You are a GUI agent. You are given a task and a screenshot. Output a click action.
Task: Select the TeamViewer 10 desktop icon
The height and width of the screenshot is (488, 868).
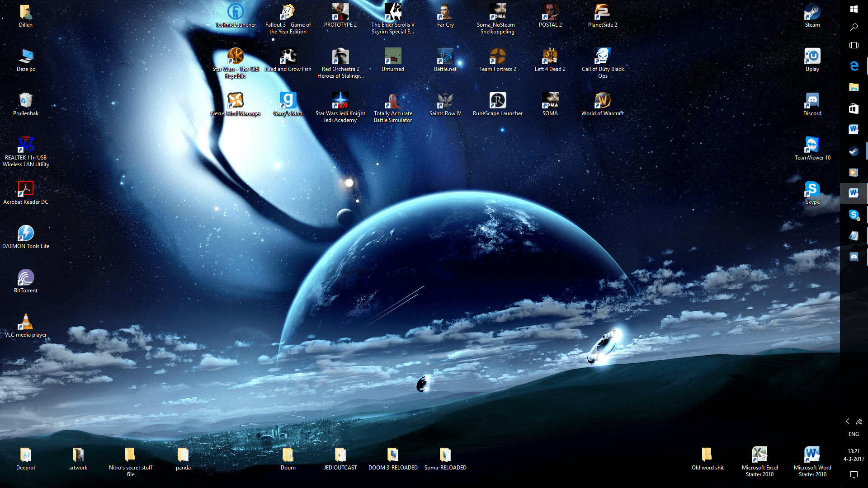coord(812,145)
